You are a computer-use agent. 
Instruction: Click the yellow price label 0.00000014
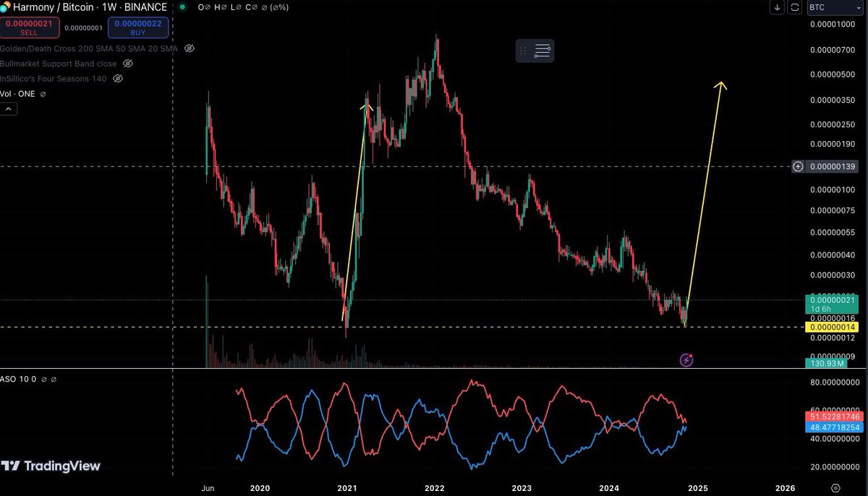832,327
